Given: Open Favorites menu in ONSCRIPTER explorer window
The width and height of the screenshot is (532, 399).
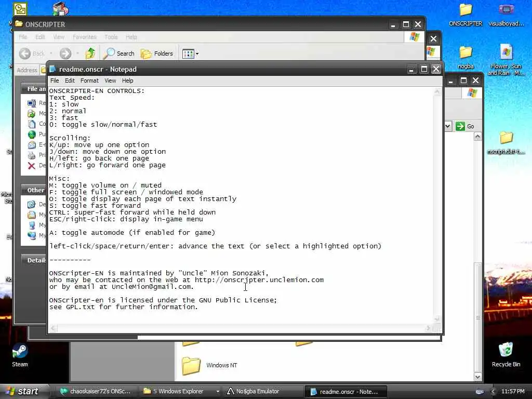Looking at the screenshot, I should pyautogui.click(x=85, y=37).
